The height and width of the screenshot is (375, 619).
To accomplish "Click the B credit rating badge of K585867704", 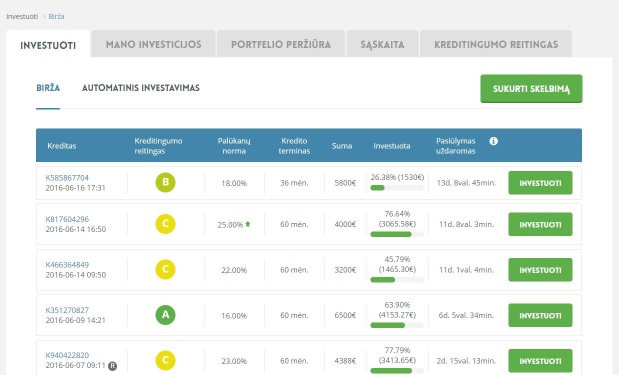I will point(165,182).
